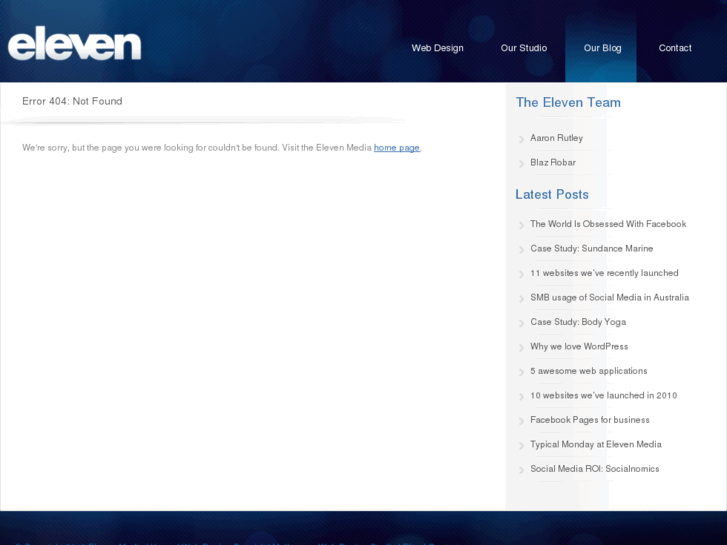Open Case Study: Body Yoga post
Image resolution: width=727 pixels, height=545 pixels.
(578, 322)
